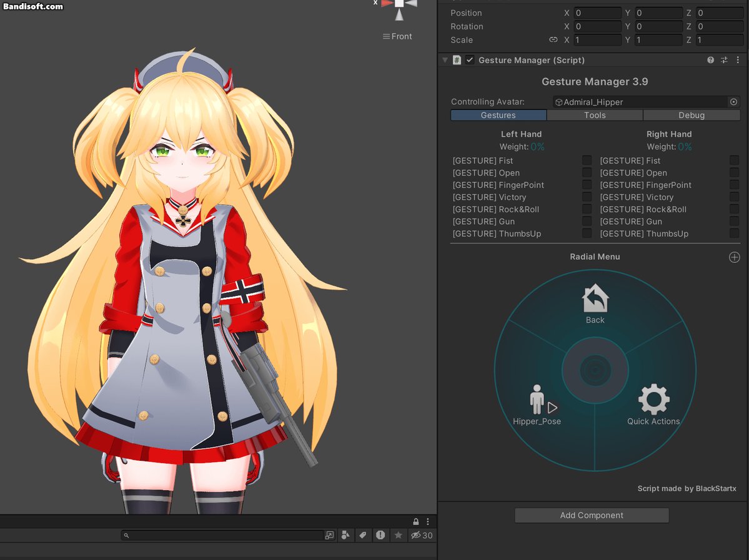Click the project search input field

222,535
